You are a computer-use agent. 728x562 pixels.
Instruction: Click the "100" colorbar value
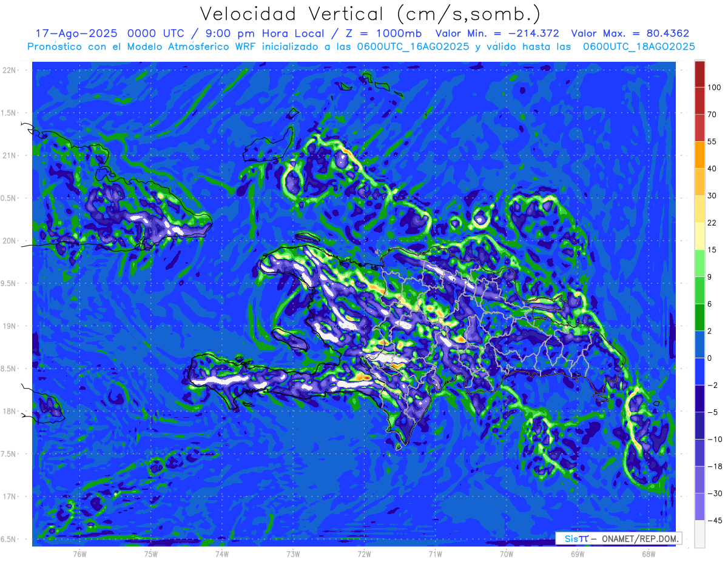coord(714,87)
